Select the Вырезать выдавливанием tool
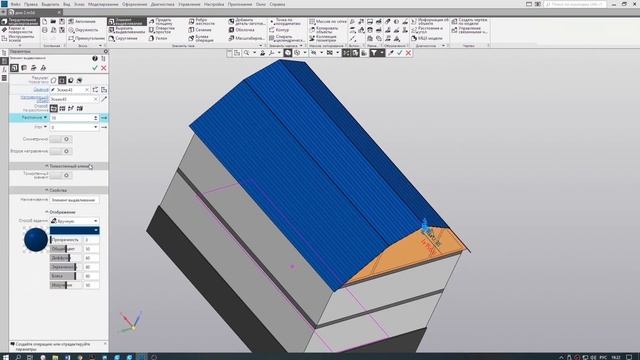 click(x=127, y=30)
